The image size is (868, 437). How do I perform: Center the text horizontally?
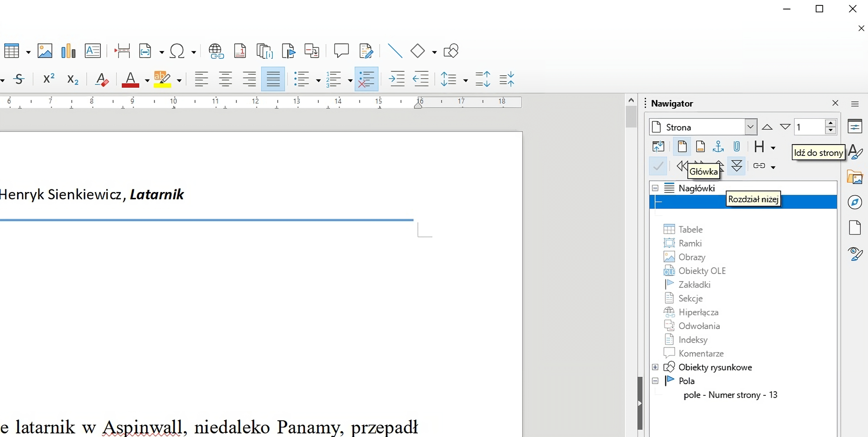click(x=226, y=80)
